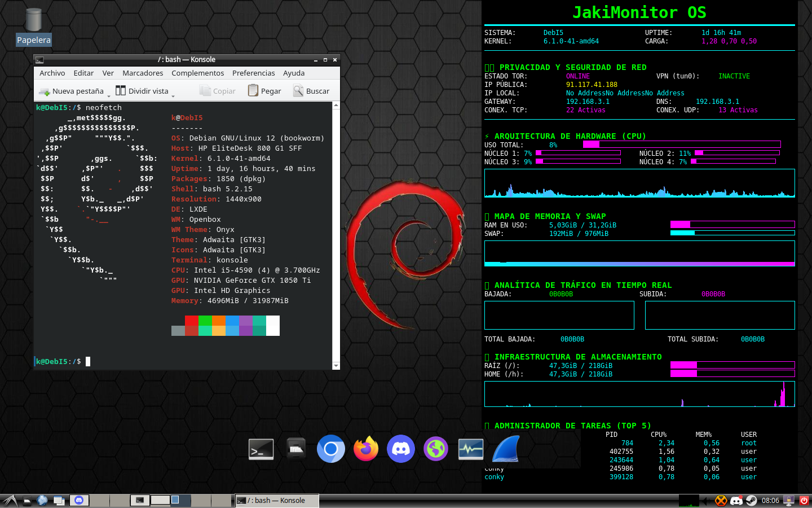This screenshot has width=812, height=508.
Task: Click the bash — Konsole taskbar entry
Action: (x=277, y=501)
